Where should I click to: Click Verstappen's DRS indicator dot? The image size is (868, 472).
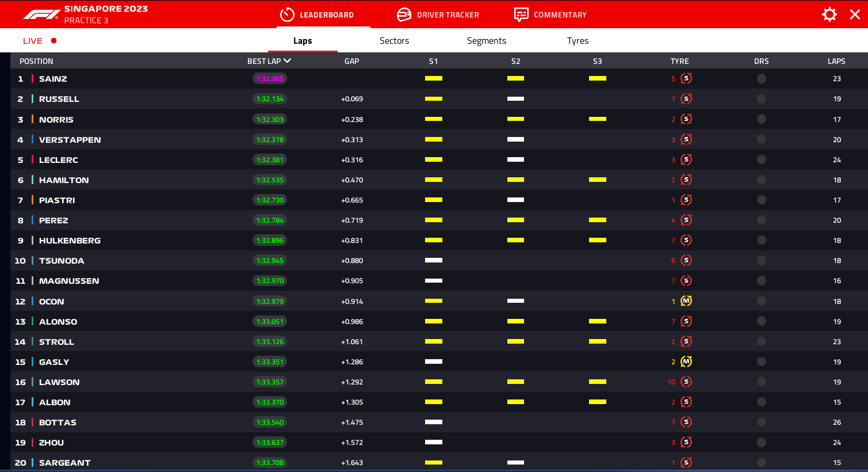762,139
